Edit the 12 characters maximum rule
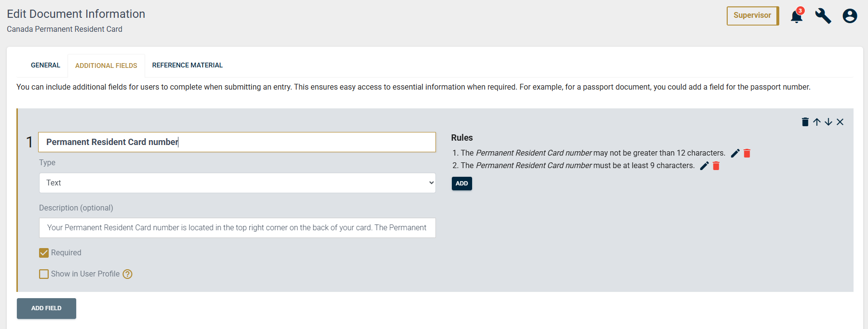 click(735, 153)
